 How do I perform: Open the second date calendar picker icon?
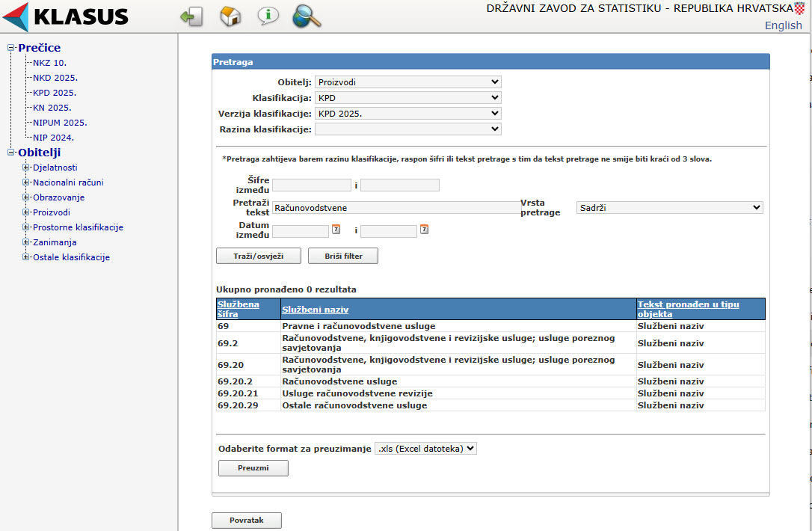point(424,230)
